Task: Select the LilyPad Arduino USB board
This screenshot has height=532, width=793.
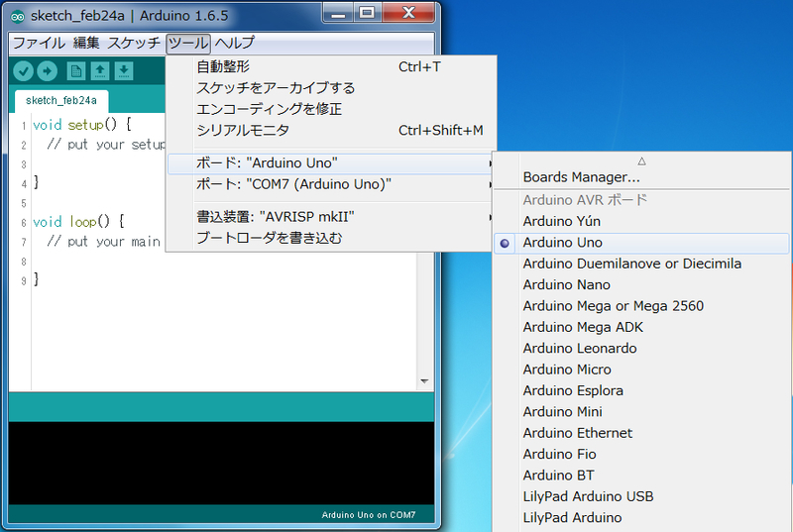Action: (641, 497)
